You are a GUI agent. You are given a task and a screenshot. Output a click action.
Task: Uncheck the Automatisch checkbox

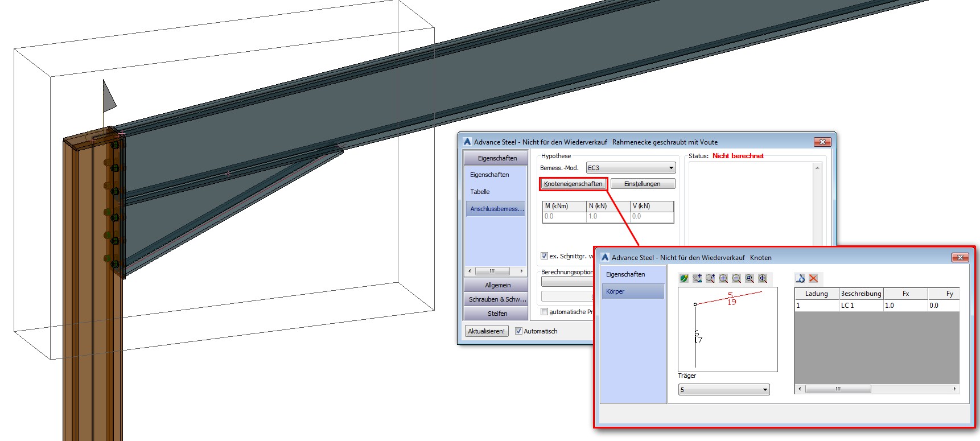click(518, 331)
